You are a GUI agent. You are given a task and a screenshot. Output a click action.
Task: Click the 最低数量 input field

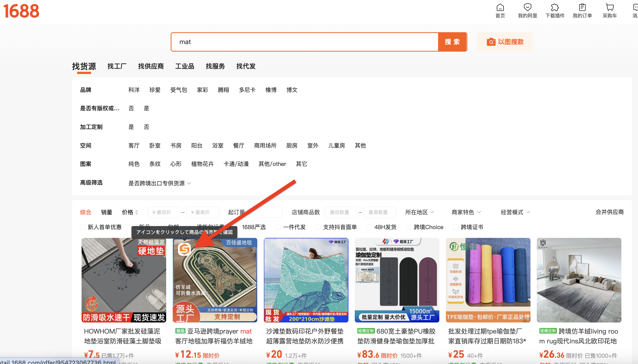(x=341, y=212)
